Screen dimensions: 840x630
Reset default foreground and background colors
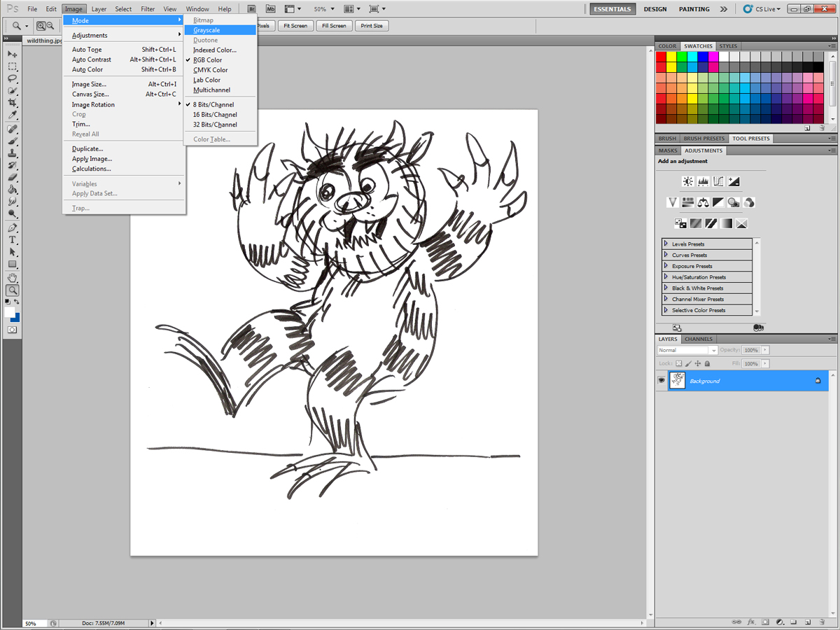[x=8, y=301]
